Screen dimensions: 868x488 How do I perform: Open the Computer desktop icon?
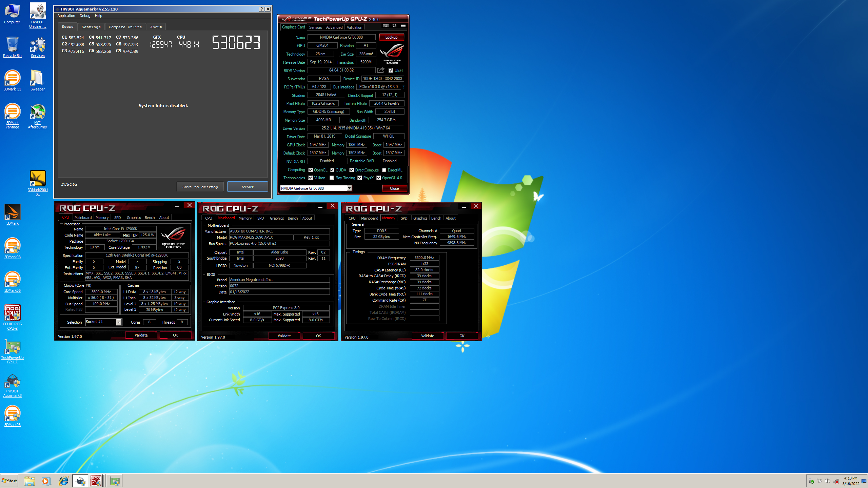point(12,14)
